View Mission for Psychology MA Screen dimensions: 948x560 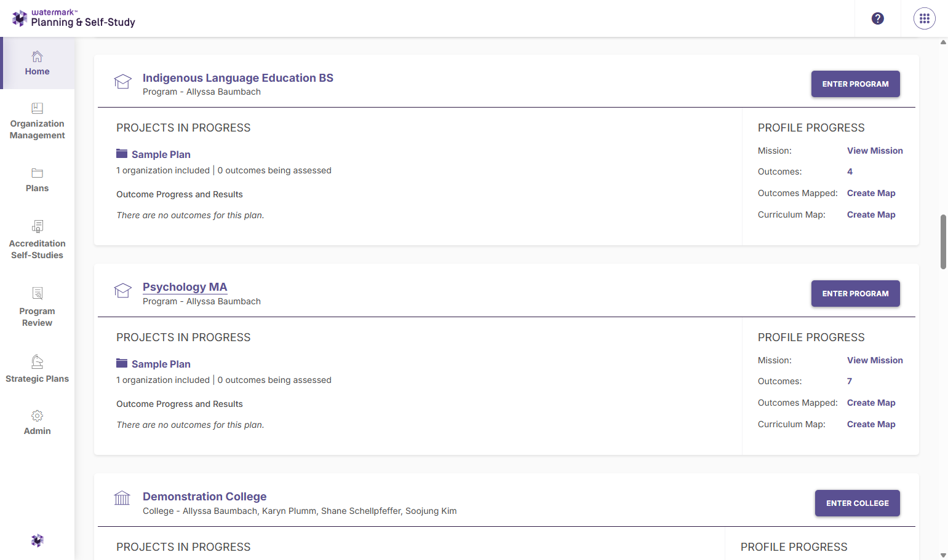click(875, 360)
